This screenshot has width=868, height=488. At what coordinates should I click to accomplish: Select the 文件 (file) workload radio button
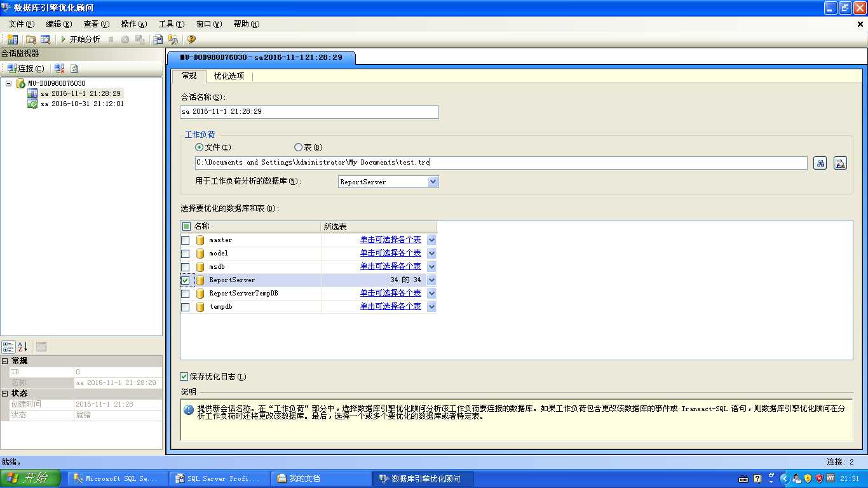tap(200, 147)
